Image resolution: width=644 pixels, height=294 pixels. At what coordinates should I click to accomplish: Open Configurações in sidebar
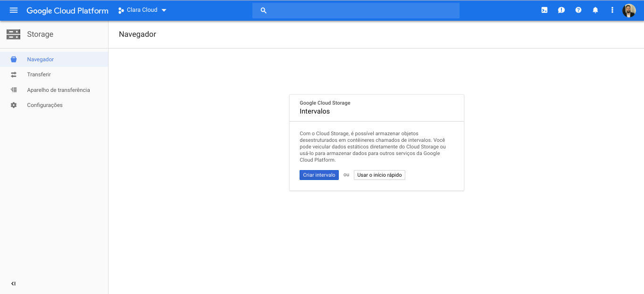(x=54, y=105)
